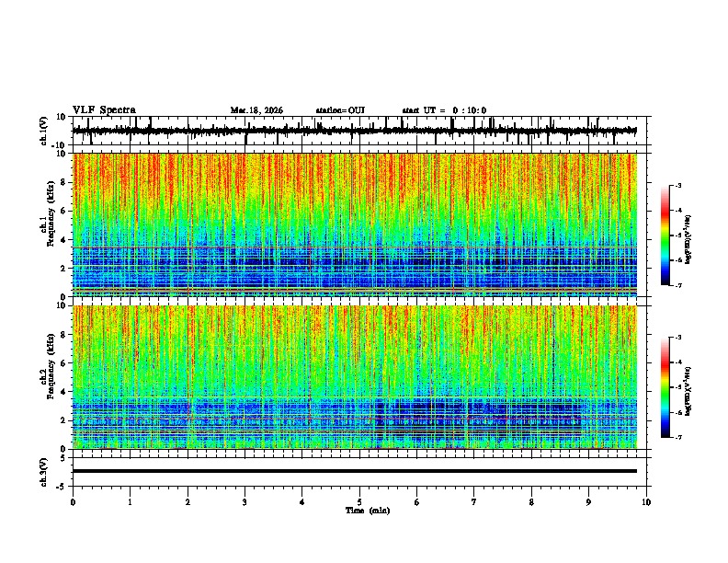Click the "10" tick on the time axis

(646, 502)
